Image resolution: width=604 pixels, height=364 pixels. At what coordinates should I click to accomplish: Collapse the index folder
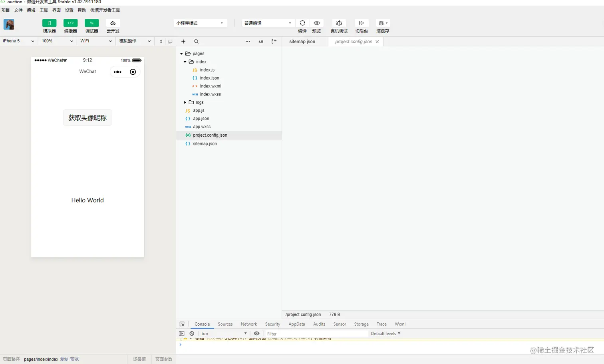pyautogui.click(x=185, y=62)
